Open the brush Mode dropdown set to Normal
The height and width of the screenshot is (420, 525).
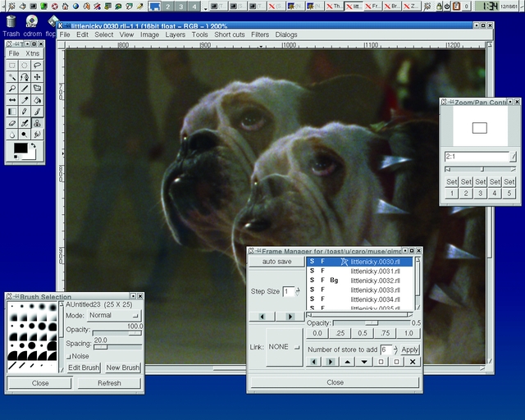[x=113, y=315]
